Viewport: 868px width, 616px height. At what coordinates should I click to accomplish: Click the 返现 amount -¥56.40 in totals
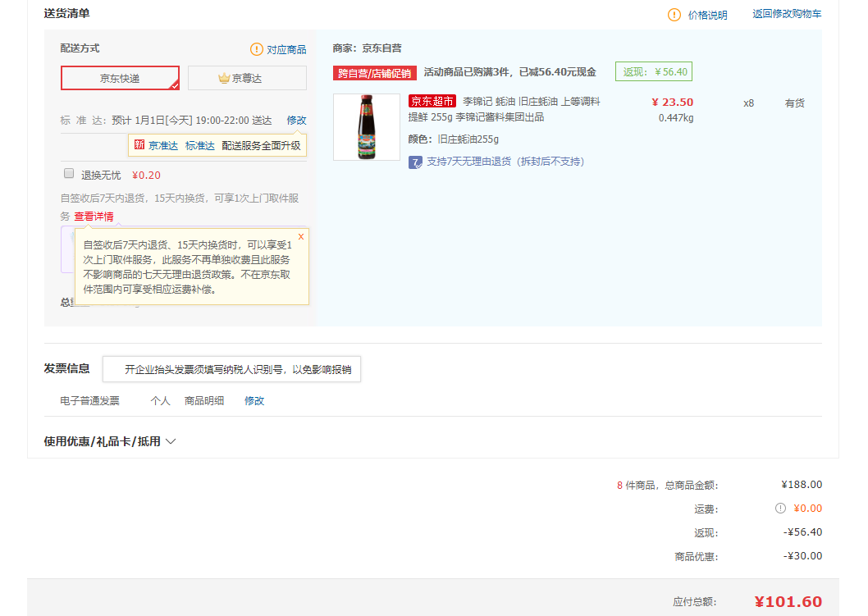click(x=802, y=532)
